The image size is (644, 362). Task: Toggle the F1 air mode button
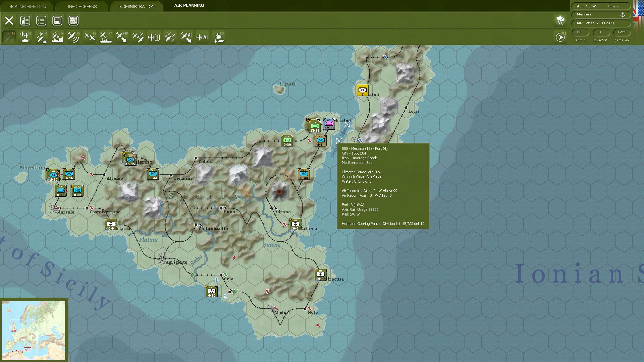9,37
